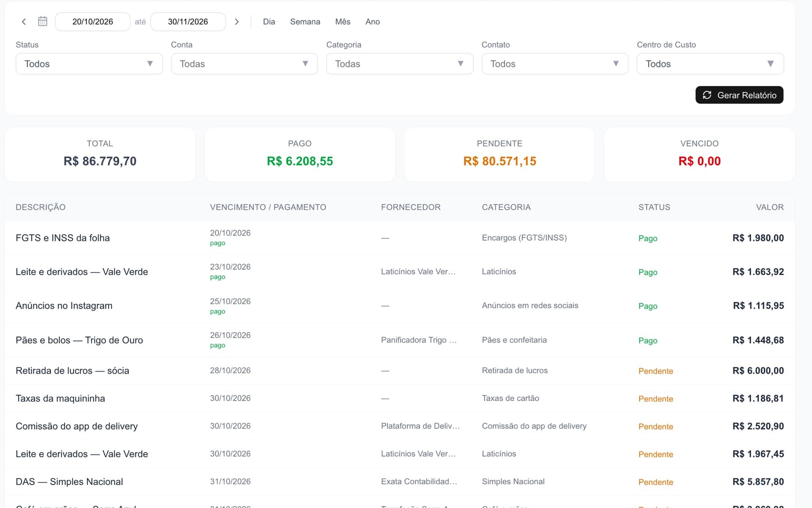Click supplier Panificadora Trigo …

419,340
